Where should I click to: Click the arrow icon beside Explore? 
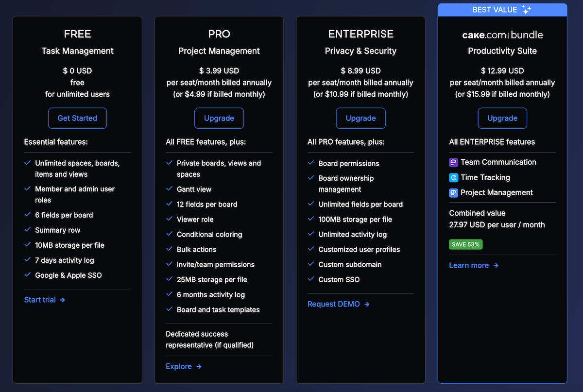point(199,367)
